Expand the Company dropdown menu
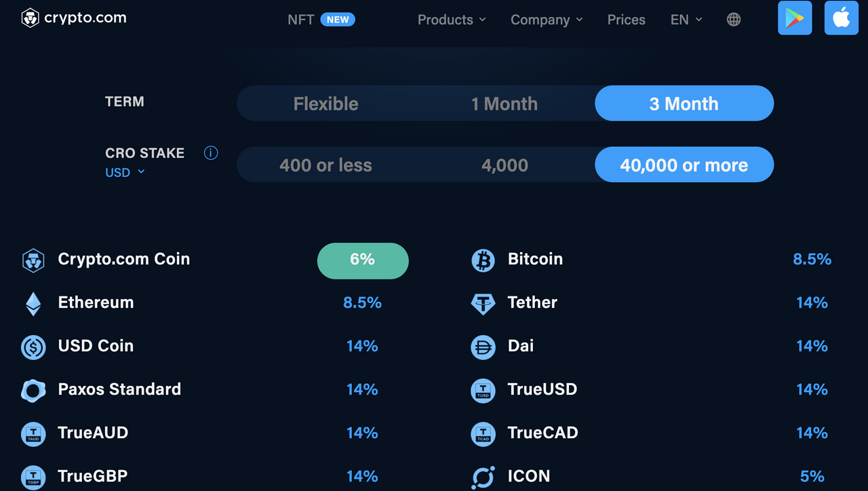 tap(547, 20)
